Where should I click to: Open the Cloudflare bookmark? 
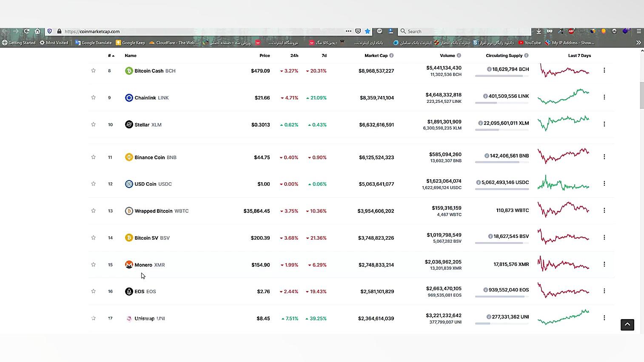[174, 42]
